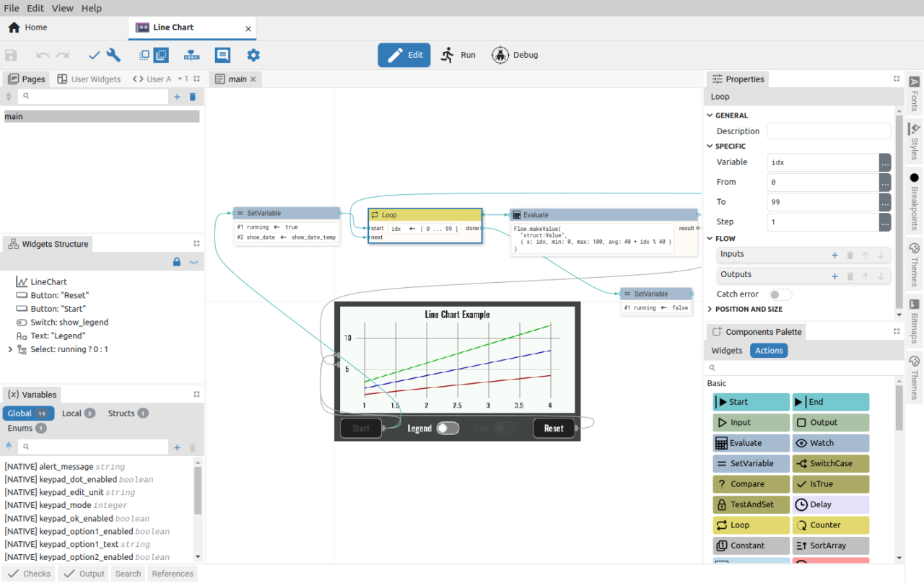Open the Edit menu
Image resolution: width=924 pixels, height=583 pixels.
tap(35, 8)
